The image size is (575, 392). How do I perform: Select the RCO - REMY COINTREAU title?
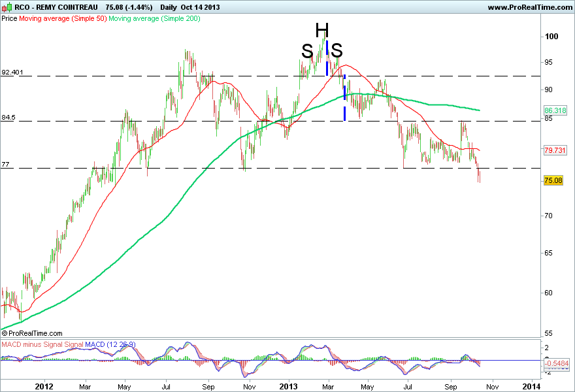tap(56, 7)
